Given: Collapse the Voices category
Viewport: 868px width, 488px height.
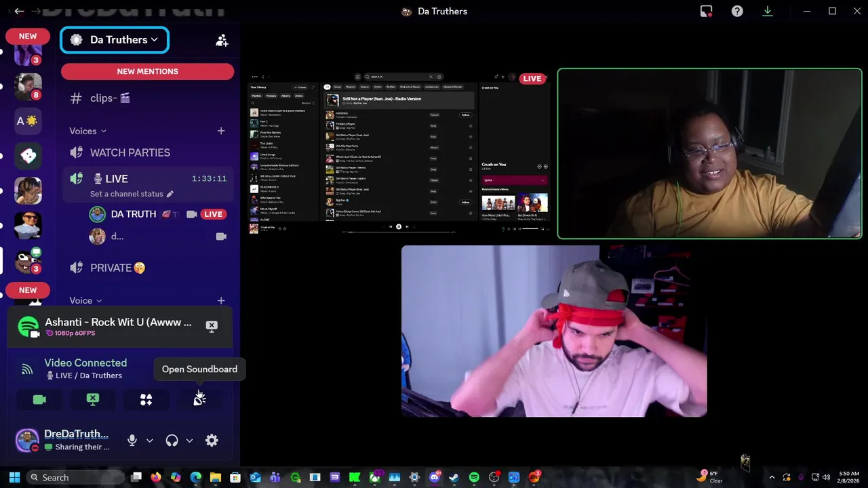Looking at the screenshot, I should (x=87, y=131).
